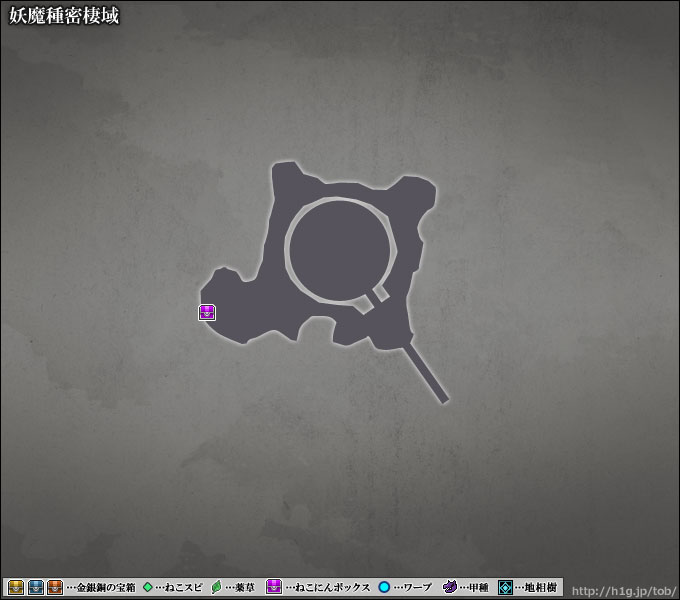The width and height of the screenshot is (680, 600).
Task: Click the gold treasure chest legend icon
Action: (17, 587)
